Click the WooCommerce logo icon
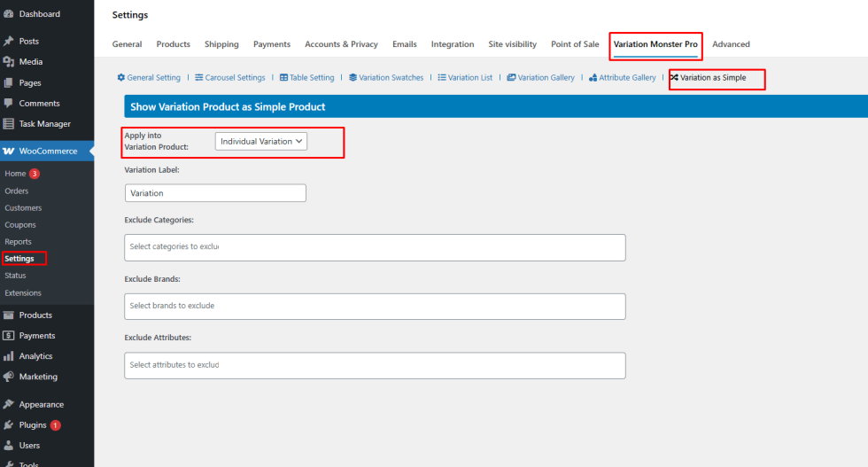 (8, 151)
